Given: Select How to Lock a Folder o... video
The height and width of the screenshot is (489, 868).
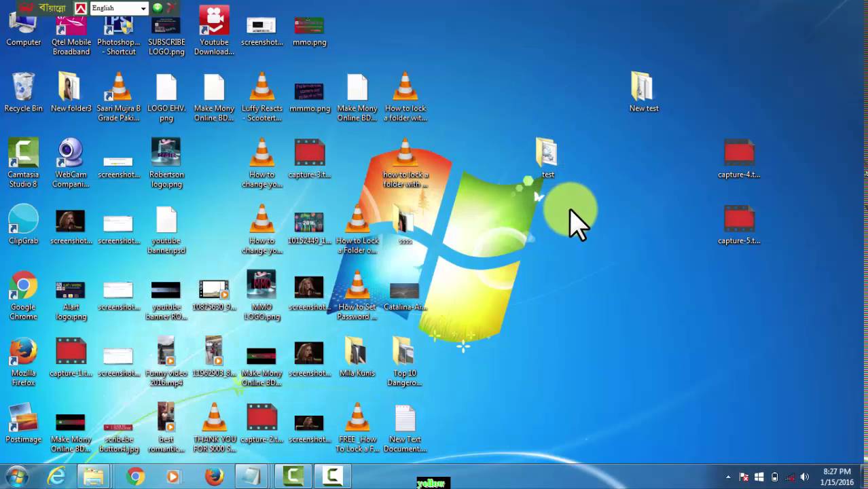Looking at the screenshot, I should pyautogui.click(x=357, y=230).
